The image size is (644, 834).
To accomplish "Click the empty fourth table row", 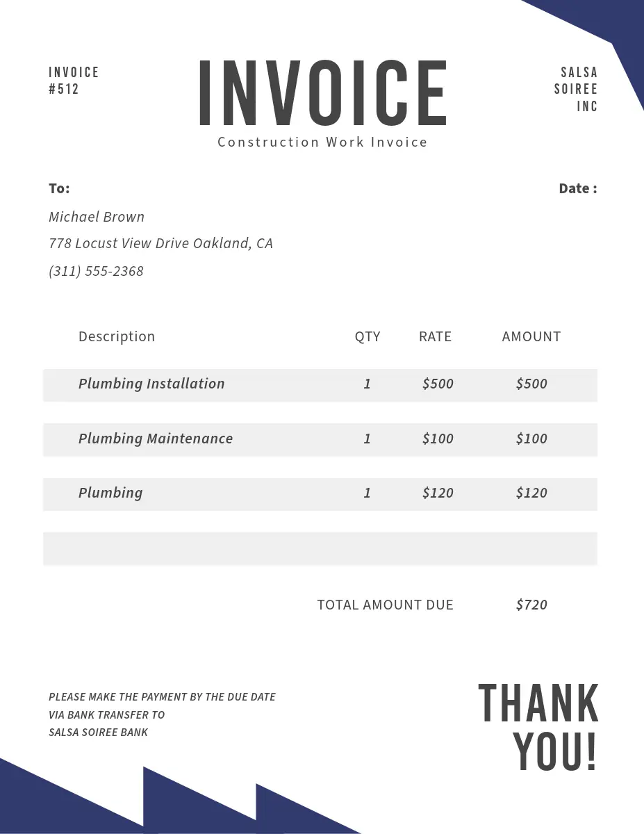I will point(320,548).
